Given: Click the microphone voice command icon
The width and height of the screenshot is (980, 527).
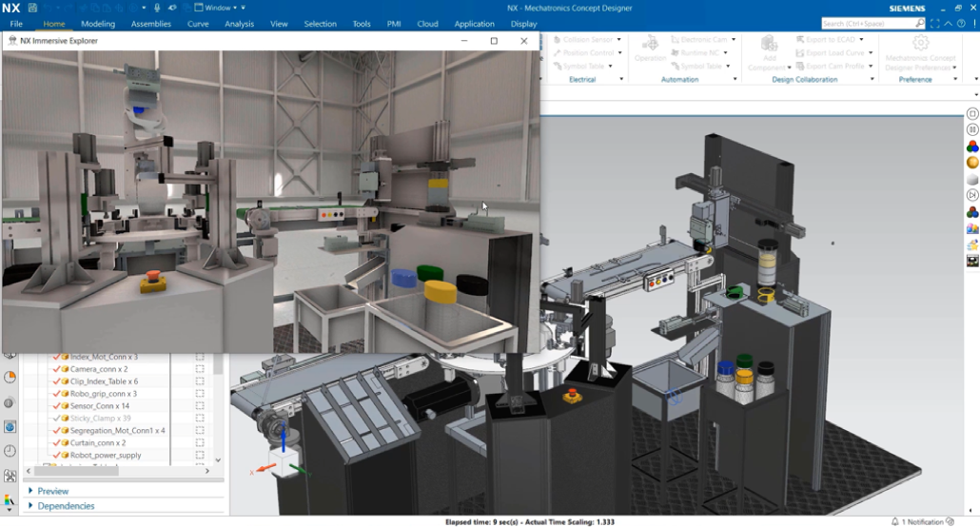Looking at the screenshot, I should (x=158, y=8).
